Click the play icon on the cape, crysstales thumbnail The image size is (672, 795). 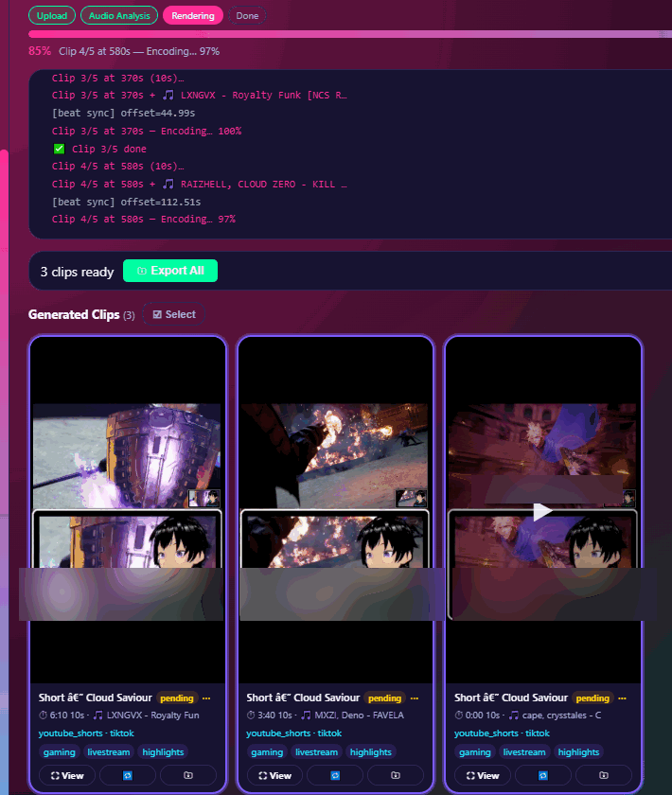(x=542, y=512)
